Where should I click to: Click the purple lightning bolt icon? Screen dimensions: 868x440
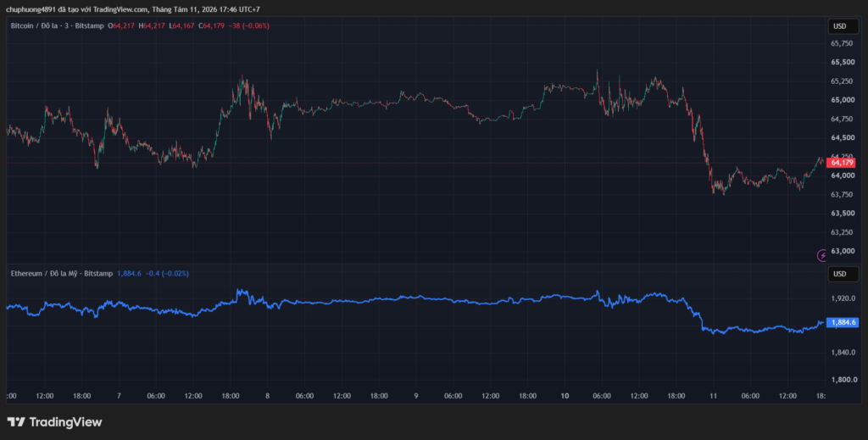822,255
